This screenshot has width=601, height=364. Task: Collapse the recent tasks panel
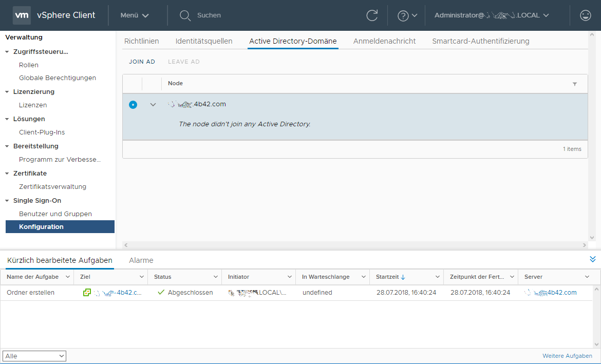pyautogui.click(x=593, y=259)
